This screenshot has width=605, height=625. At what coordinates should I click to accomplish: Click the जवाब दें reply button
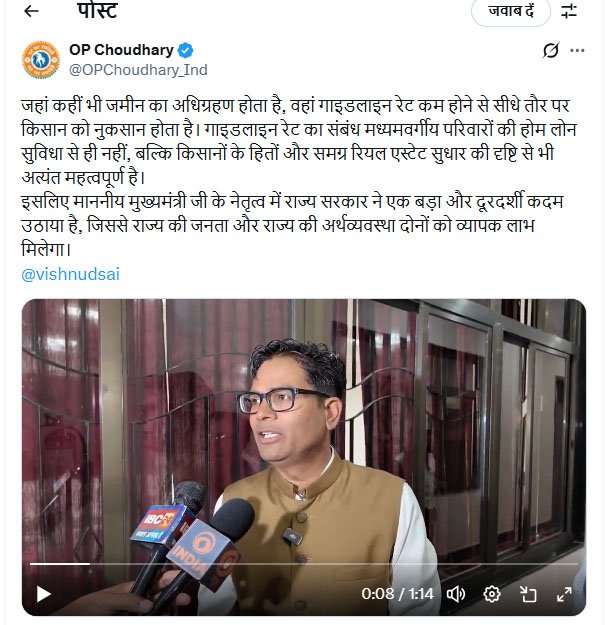(511, 11)
